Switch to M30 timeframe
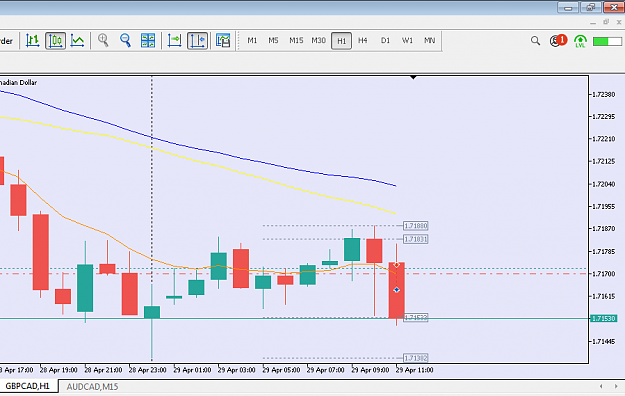The width and height of the screenshot is (625, 396). tap(318, 41)
